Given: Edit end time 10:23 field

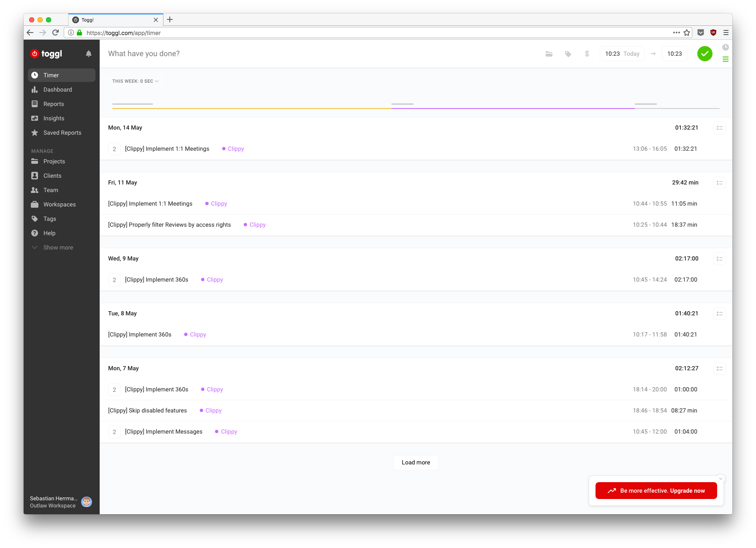Looking at the screenshot, I should (674, 54).
